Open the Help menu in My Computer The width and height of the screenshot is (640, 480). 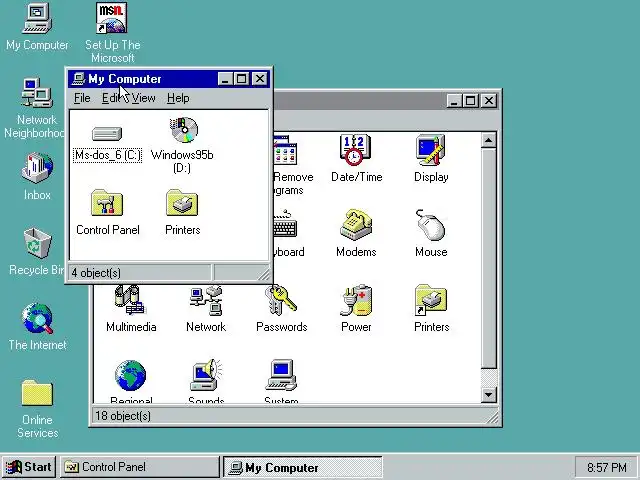point(178,98)
